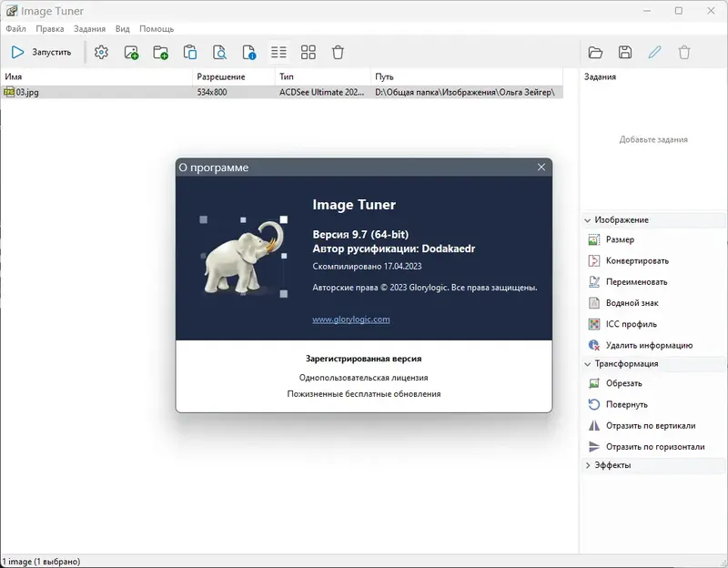Viewport: 728px width, 568px height.
Task: Switch to grid view mode
Action: click(x=308, y=52)
